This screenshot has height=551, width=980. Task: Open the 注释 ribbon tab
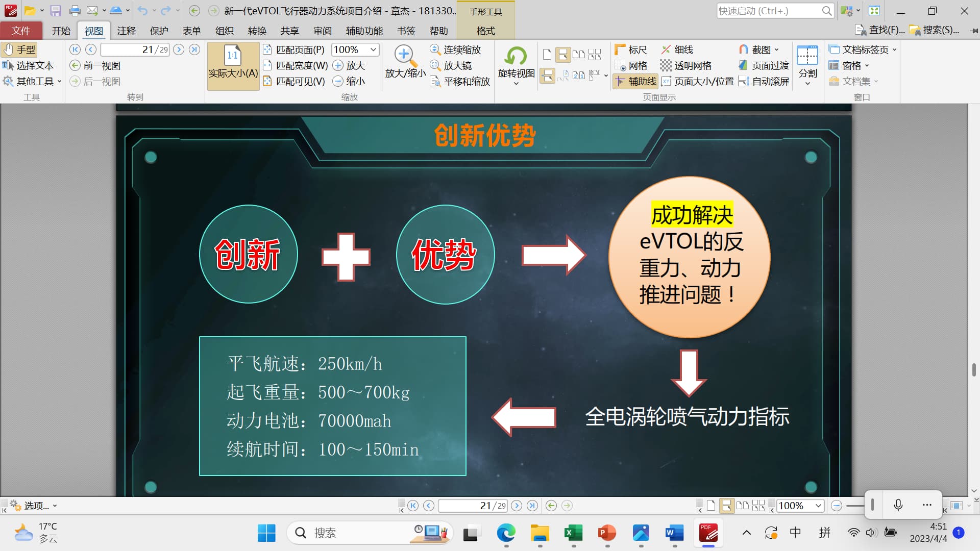(126, 31)
